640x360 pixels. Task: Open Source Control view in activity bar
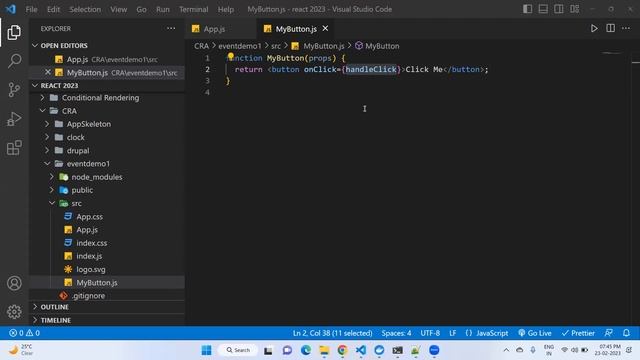tap(14, 89)
